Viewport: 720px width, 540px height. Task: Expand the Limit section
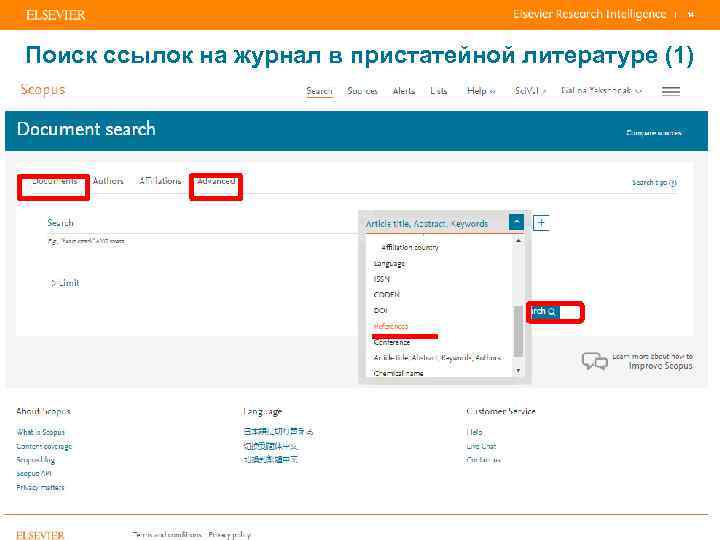pos(65,283)
